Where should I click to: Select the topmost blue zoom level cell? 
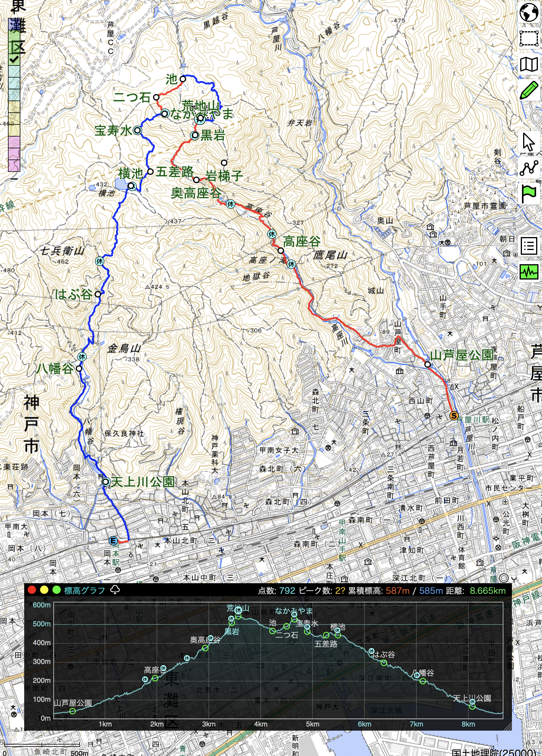click(x=14, y=24)
